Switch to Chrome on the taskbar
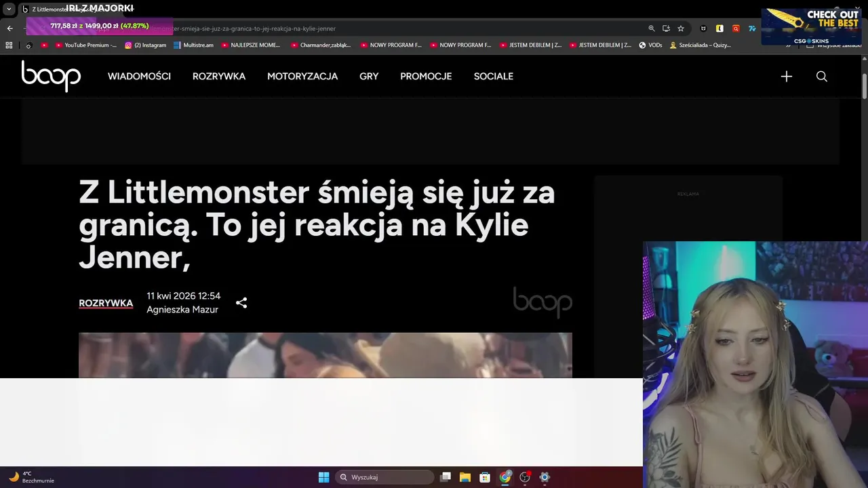Viewport: 868px width, 488px height. [x=505, y=477]
